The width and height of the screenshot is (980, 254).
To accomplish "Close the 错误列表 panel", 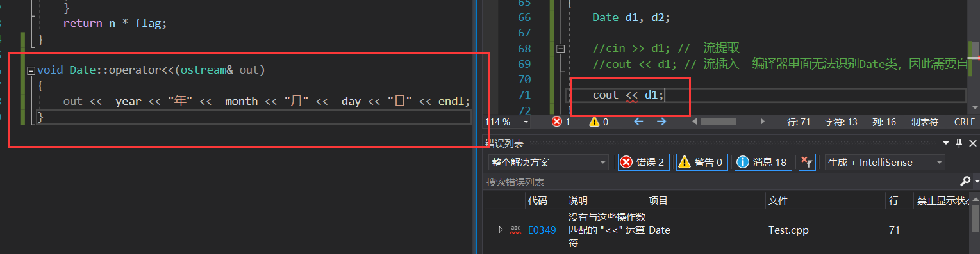I will pos(973,143).
